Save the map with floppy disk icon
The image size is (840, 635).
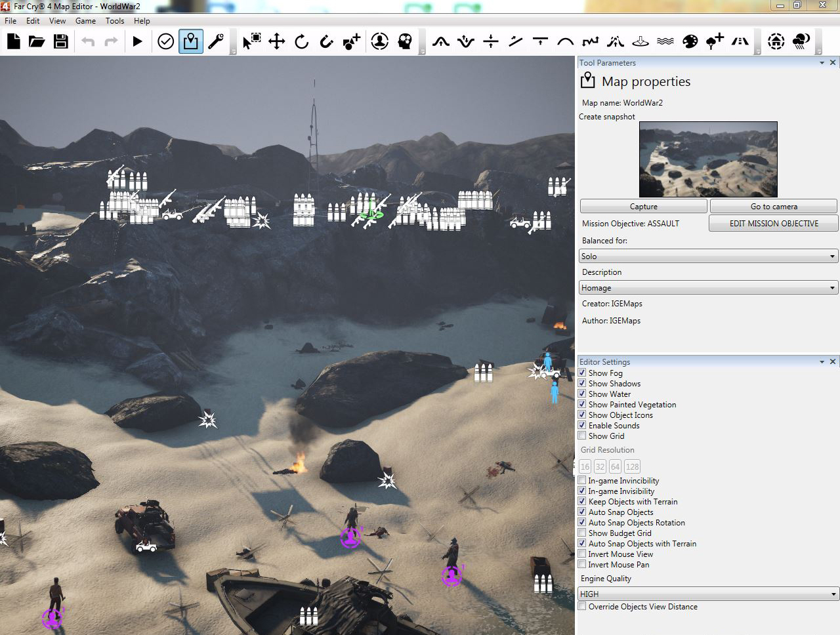click(61, 41)
